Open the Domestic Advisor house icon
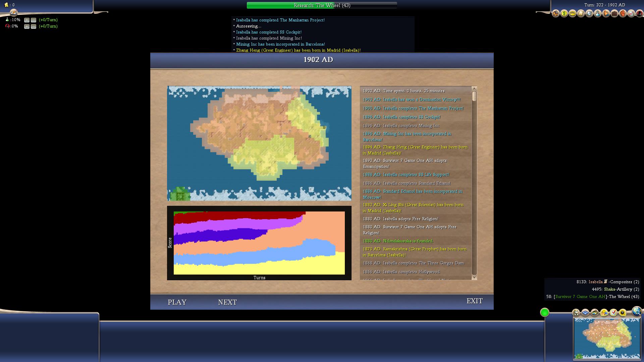644x362 pixels. 556,13
